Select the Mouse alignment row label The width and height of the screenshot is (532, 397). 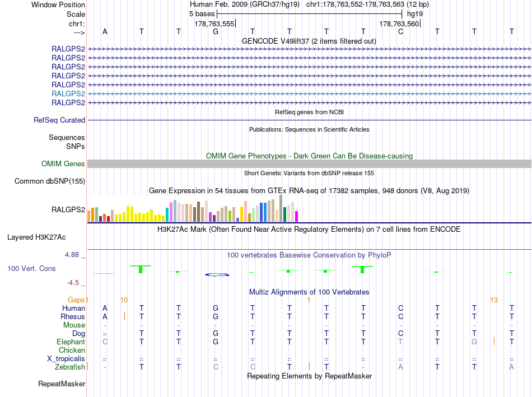[74, 325]
